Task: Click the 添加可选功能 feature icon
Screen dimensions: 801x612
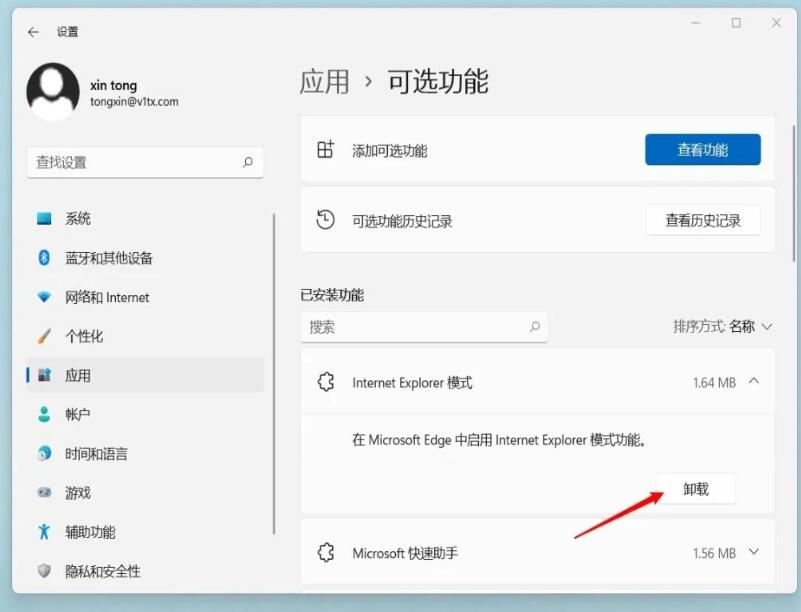Action: 324,147
